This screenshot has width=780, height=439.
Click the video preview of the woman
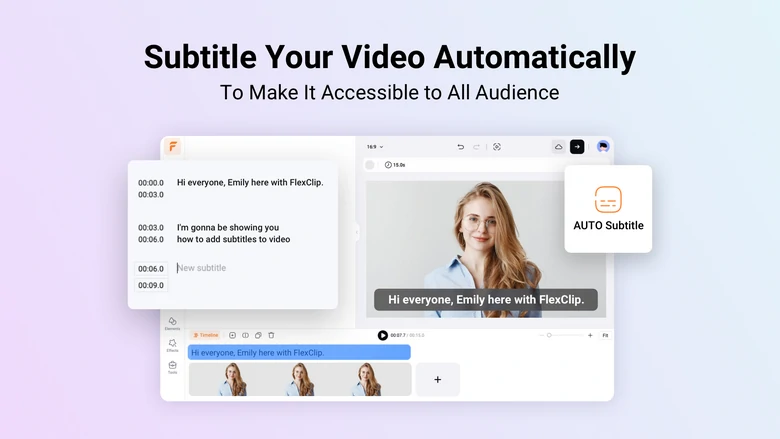click(486, 249)
